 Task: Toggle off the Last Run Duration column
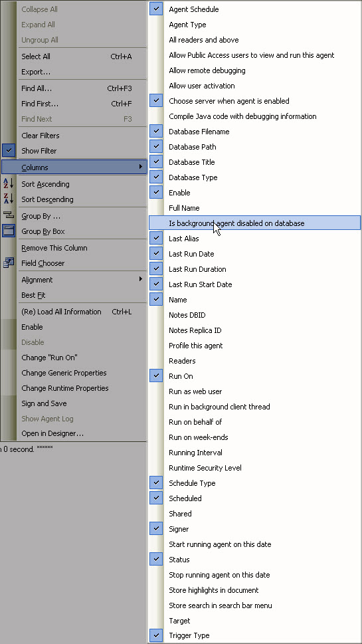(x=156, y=269)
